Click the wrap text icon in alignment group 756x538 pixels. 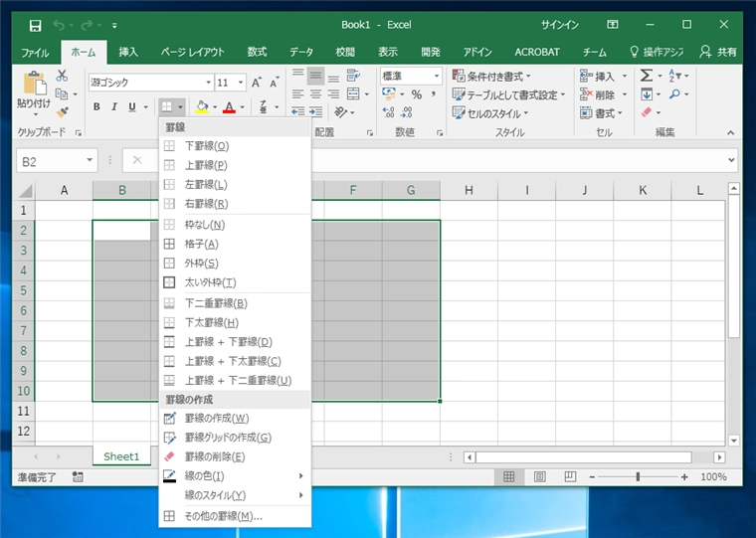(353, 75)
